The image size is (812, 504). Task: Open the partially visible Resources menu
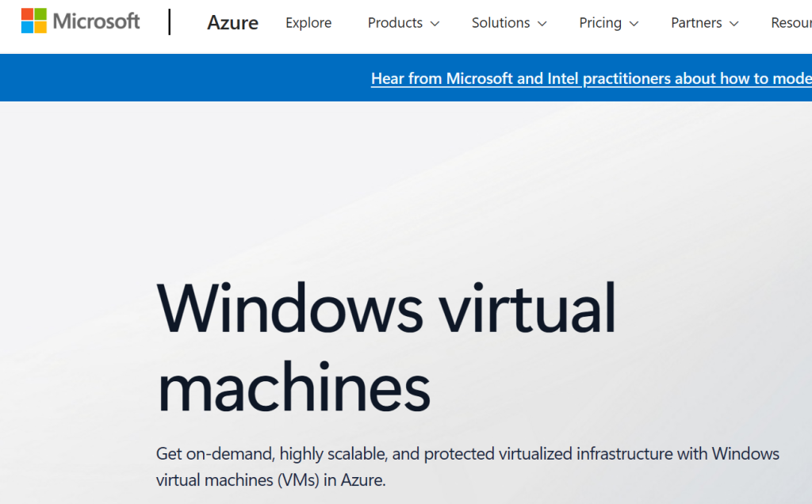click(x=791, y=23)
